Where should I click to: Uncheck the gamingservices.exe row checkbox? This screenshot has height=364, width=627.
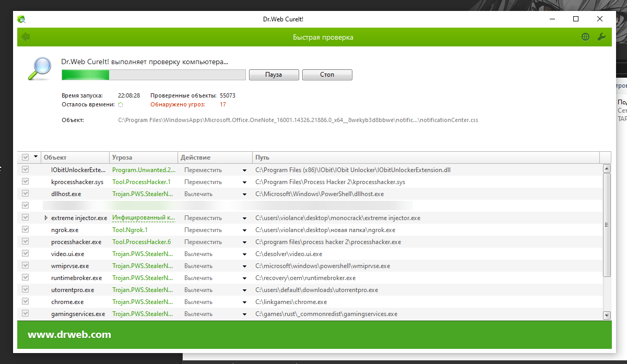tap(25, 313)
